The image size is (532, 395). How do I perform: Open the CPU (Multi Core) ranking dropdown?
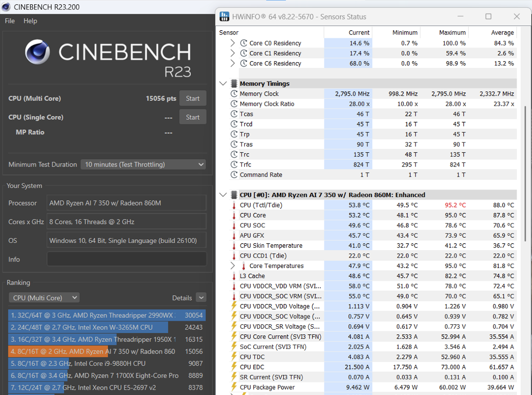[x=44, y=298]
